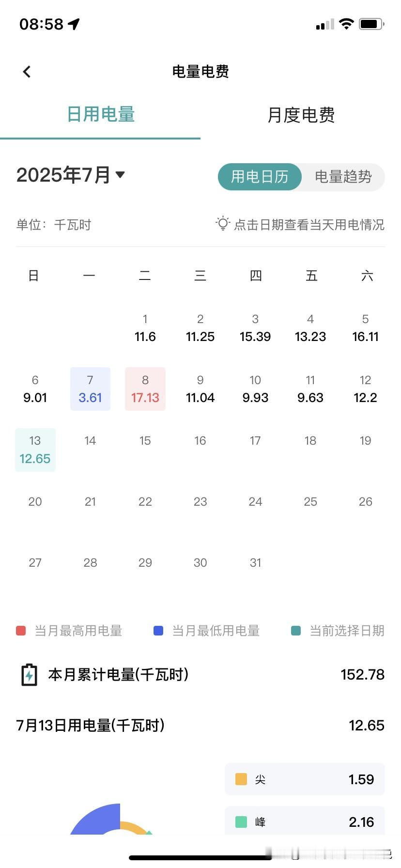The width and height of the screenshot is (401, 868).
Task: Tap the 本月累计电量(千瓦时) label
Action: click(x=118, y=675)
